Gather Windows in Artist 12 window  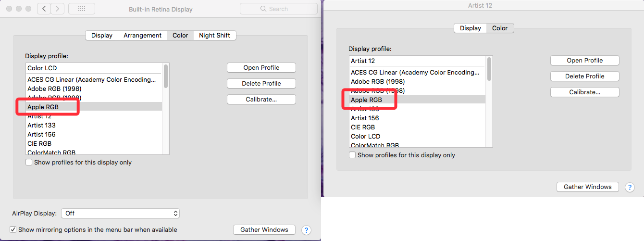click(588, 187)
